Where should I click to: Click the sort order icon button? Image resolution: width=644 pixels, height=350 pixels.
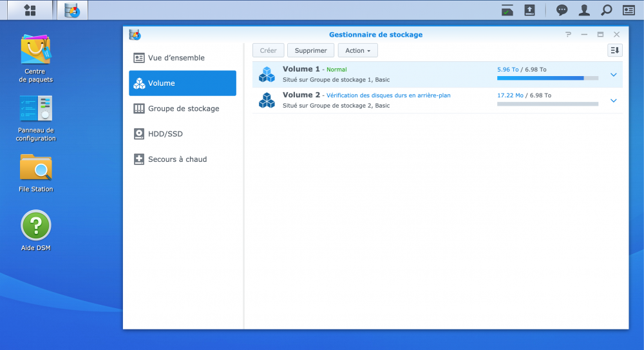(615, 50)
